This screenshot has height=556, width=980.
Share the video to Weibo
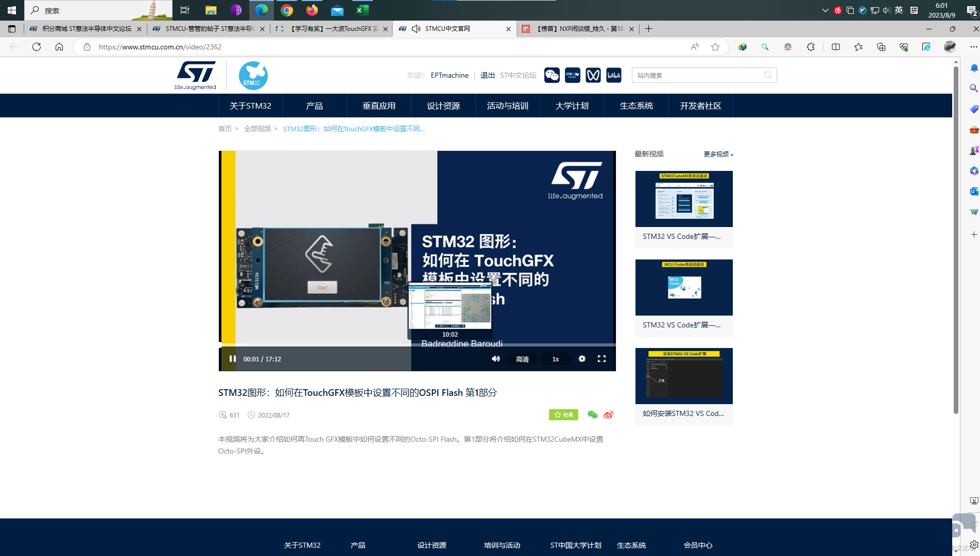609,415
